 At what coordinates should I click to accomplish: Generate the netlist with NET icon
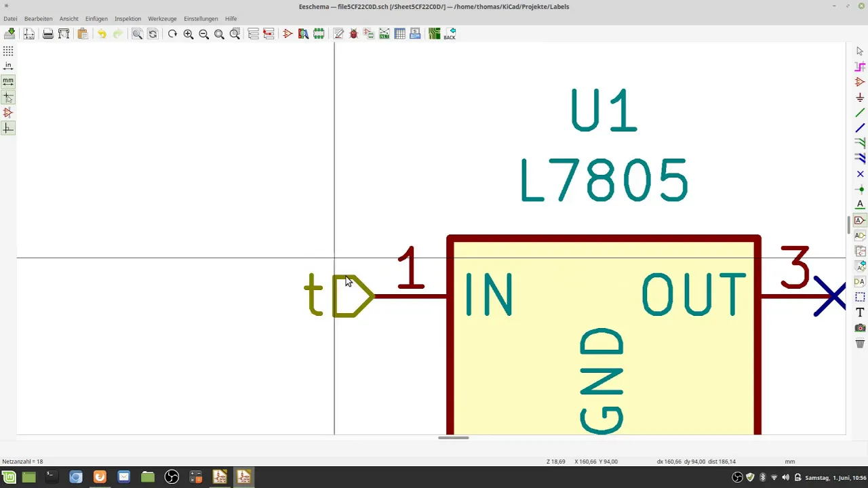coord(384,34)
